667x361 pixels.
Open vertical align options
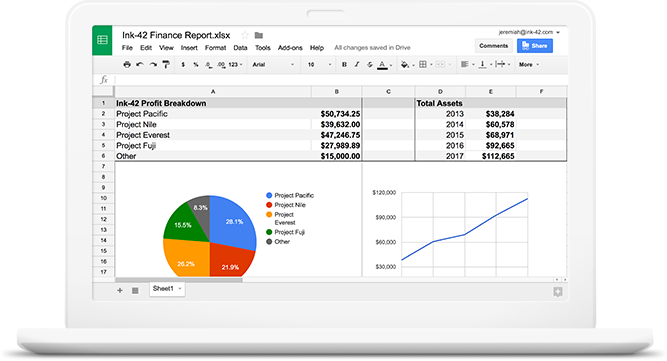[x=482, y=65]
